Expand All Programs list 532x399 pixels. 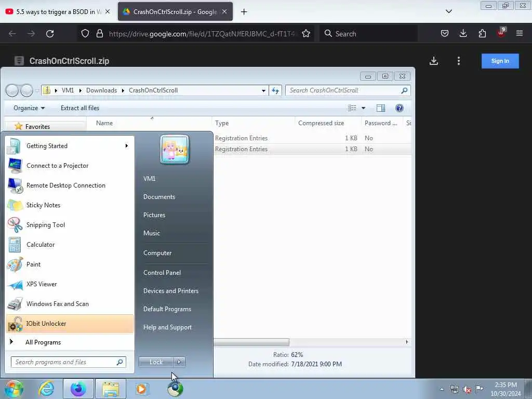click(43, 342)
